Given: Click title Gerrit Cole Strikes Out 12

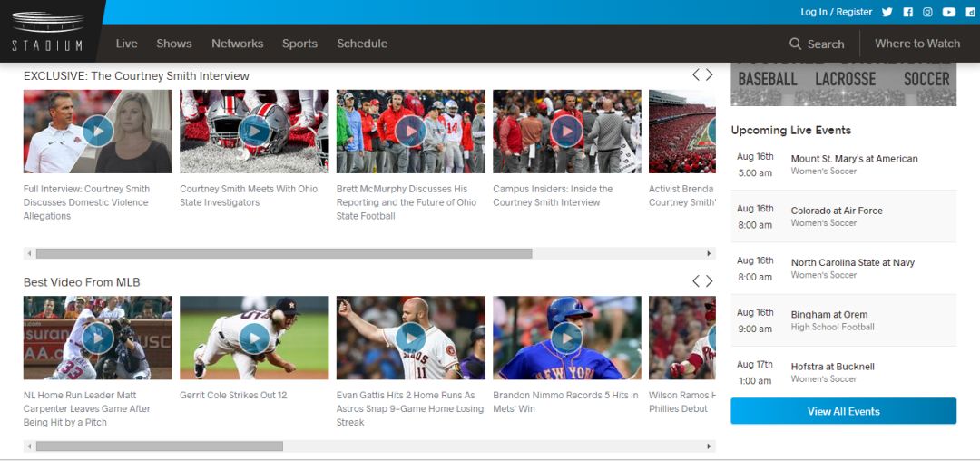Looking at the screenshot, I should click(233, 396).
